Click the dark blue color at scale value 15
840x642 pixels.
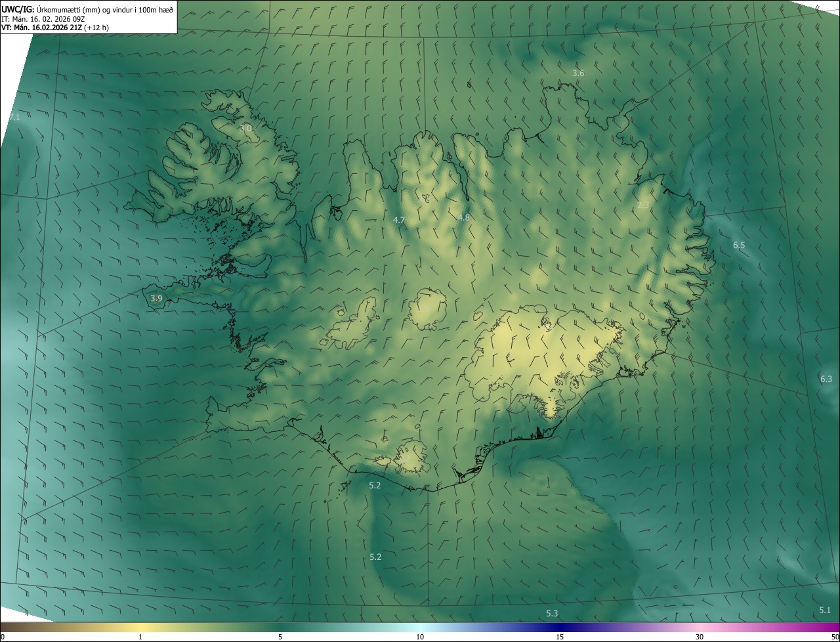(560, 628)
